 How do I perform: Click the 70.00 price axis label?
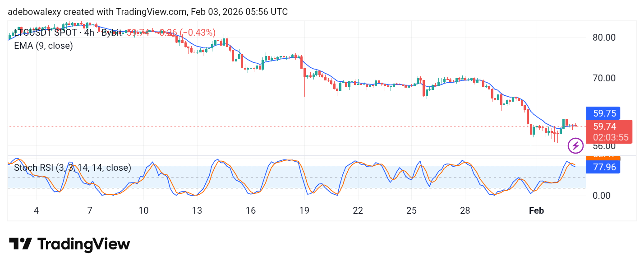tap(604, 78)
